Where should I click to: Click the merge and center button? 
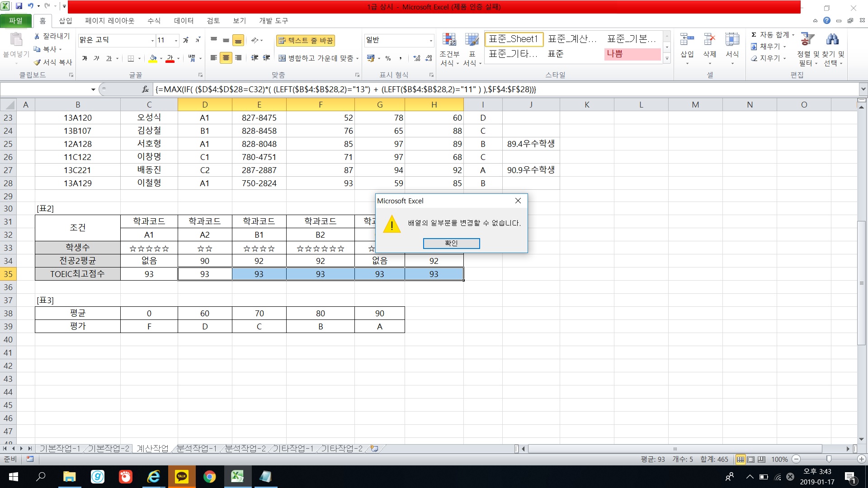(x=316, y=58)
